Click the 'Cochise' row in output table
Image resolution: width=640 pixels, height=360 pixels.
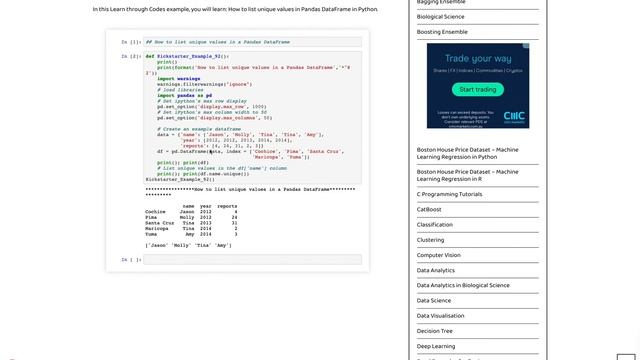click(x=191, y=212)
